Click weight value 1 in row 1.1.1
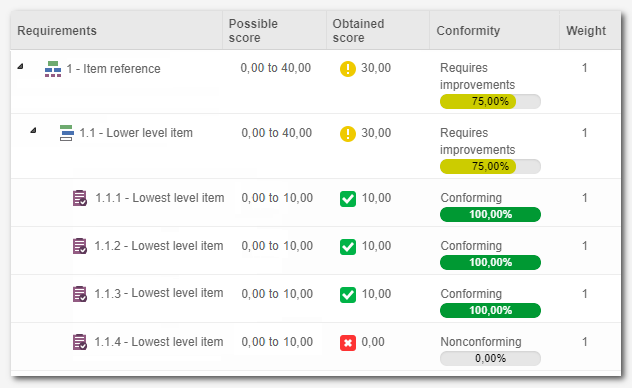The width and height of the screenshot is (632, 388). pyautogui.click(x=584, y=198)
